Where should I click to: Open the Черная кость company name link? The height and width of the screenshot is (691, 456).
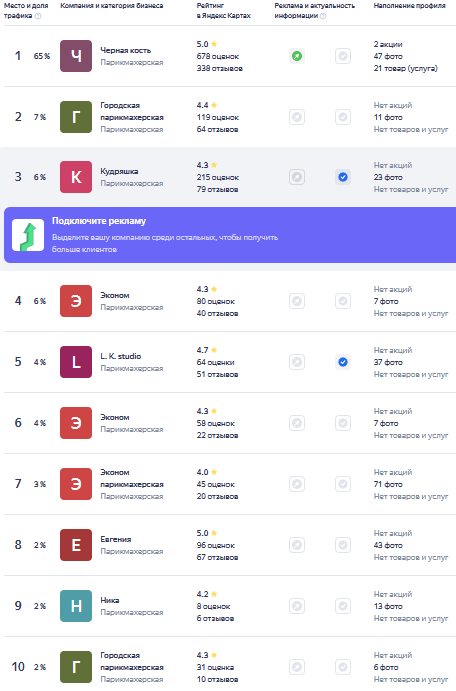(x=126, y=50)
